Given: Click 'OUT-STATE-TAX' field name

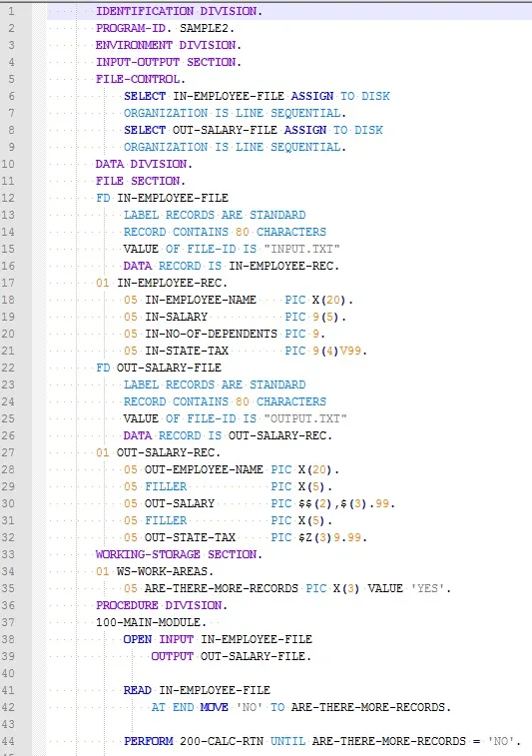Looking at the screenshot, I should 190,537.
